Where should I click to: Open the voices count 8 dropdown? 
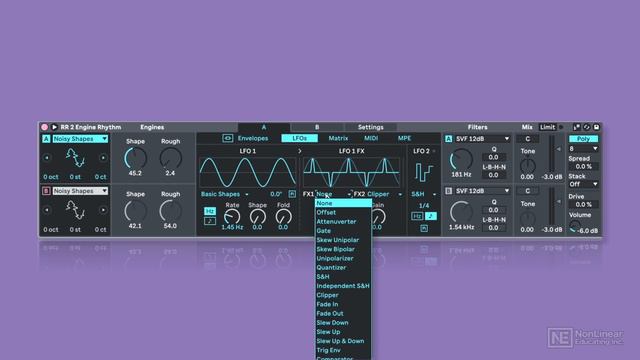[583, 149]
